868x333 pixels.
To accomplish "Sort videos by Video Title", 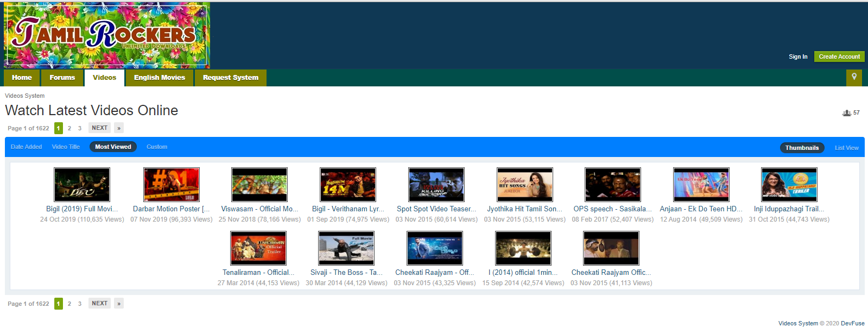I will pyautogui.click(x=66, y=147).
